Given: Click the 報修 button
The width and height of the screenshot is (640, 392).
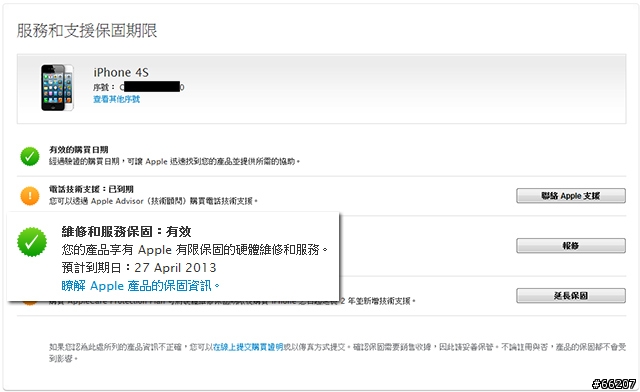Looking at the screenshot, I should [x=571, y=245].
